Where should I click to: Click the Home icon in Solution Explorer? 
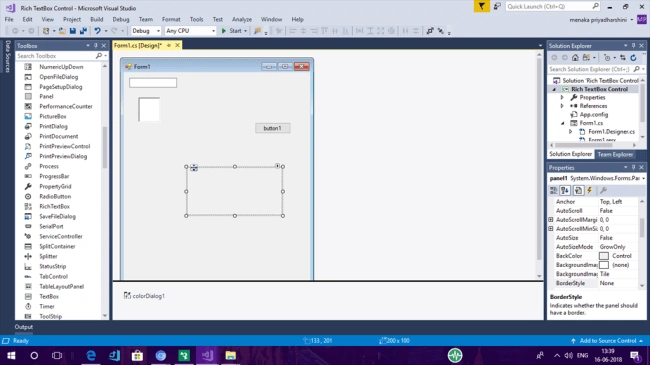coord(575,58)
